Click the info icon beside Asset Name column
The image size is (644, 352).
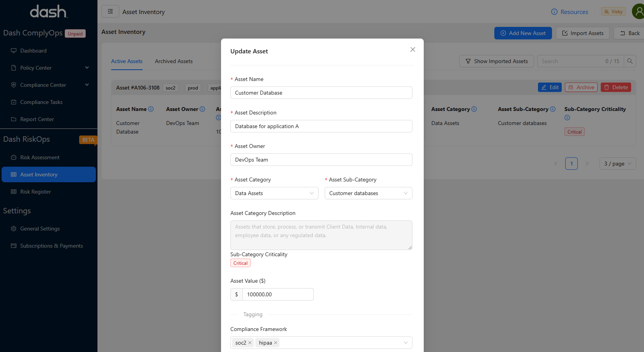151,109
